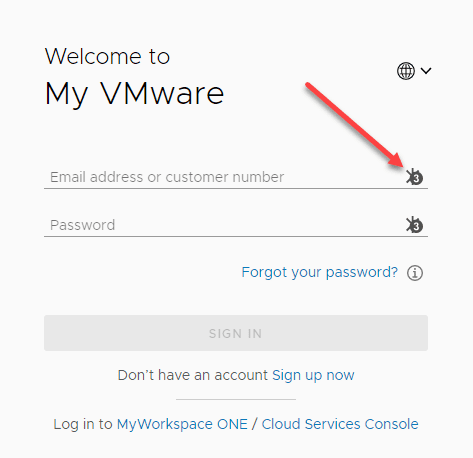Click the globe language icon
This screenshot has height=458, width=473.
click(x=406, y=71)
